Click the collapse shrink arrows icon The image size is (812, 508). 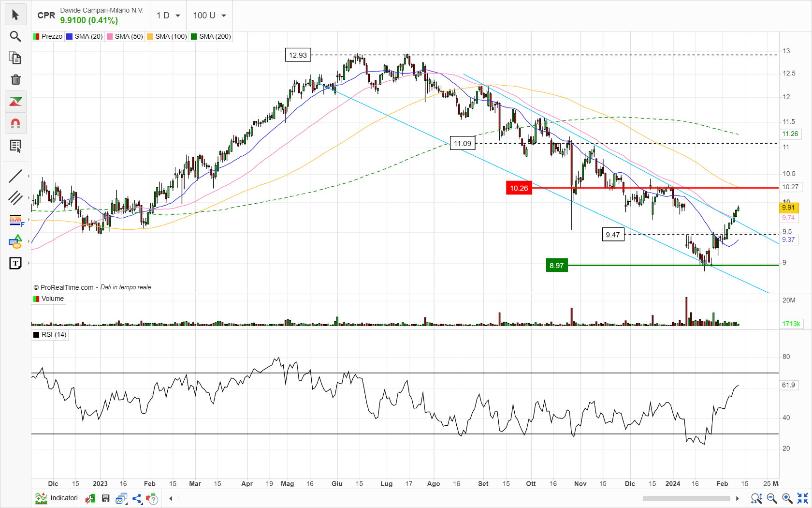point(803,498)
